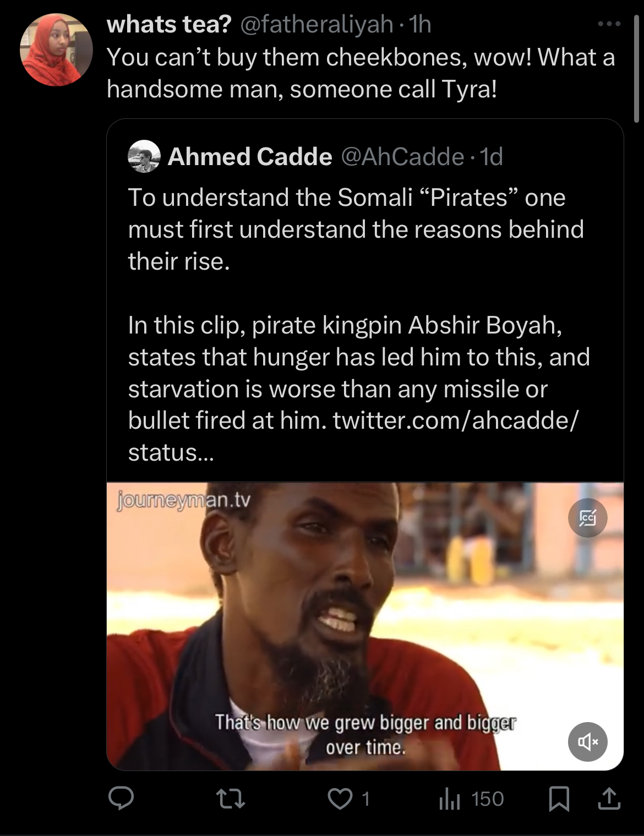Toggle closed captions on the video
644x836 pixels.
pos(587,518)
